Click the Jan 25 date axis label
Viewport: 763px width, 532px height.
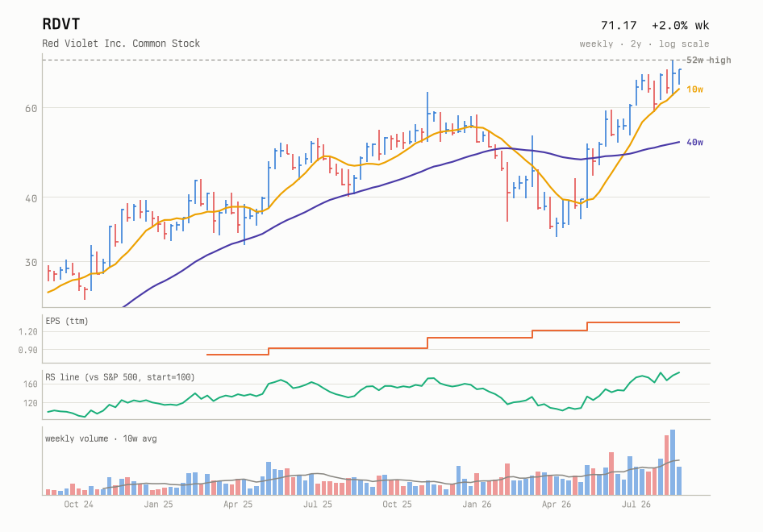tap(158, 505)
